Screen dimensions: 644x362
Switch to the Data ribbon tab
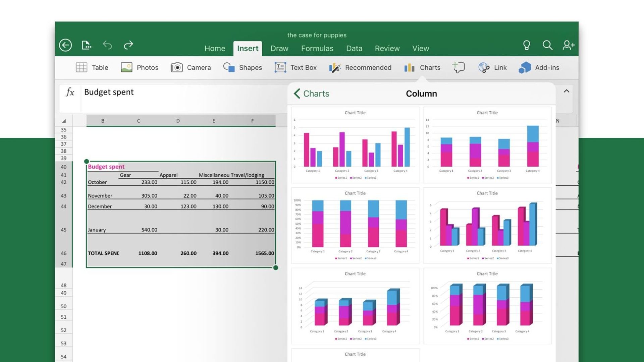tap(354, 48)
